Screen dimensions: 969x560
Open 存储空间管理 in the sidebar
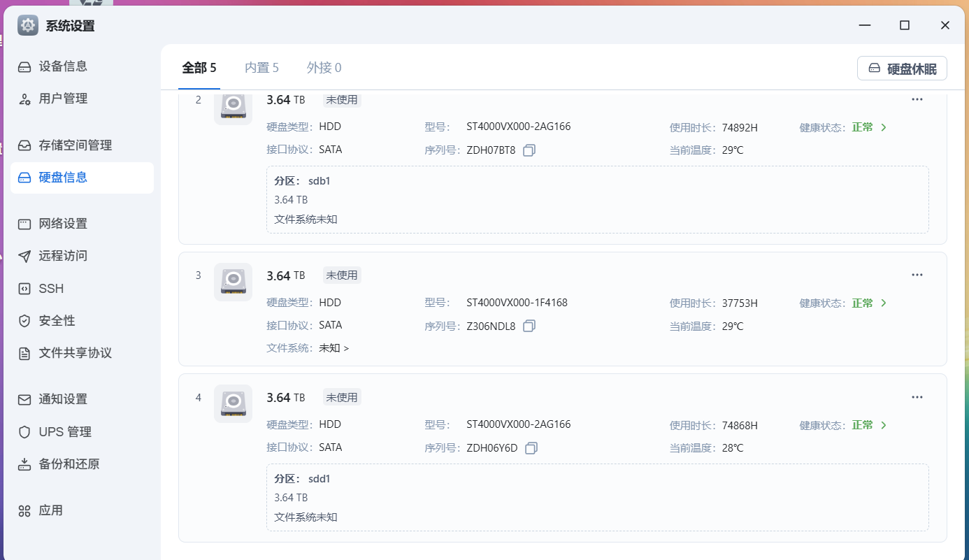[x=75, y=145]
